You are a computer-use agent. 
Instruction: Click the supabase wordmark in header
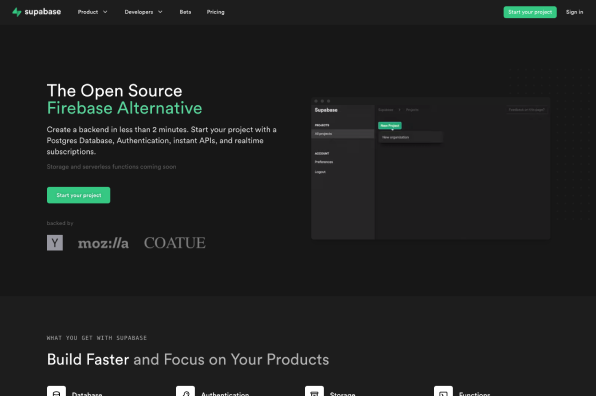(x=43, y=12)
